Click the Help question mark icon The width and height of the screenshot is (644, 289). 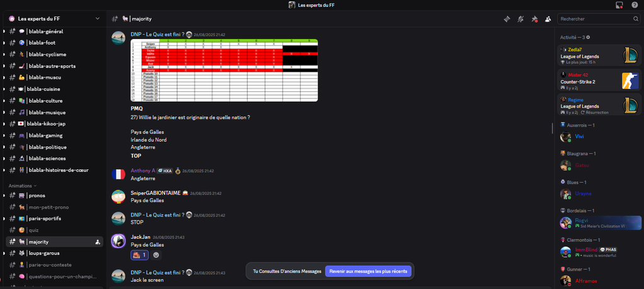tap(635, 5)
